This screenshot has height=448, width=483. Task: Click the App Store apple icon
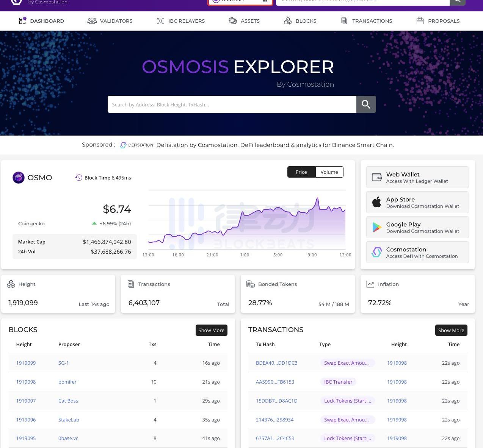(x=376, y=202)
